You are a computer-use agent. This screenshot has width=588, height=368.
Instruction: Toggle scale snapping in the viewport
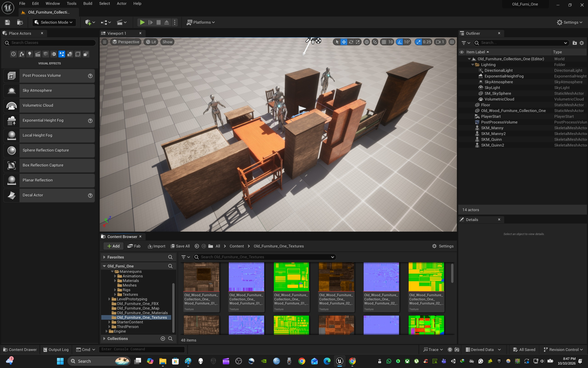pyautogui.click(x=418, y=42)
